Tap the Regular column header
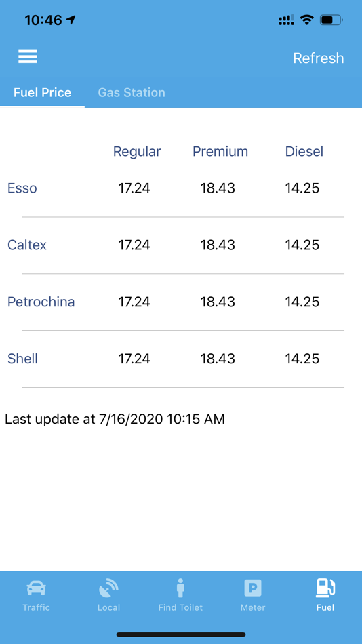The height and width of the screenshot is (644, 362). tap(137, 152)
